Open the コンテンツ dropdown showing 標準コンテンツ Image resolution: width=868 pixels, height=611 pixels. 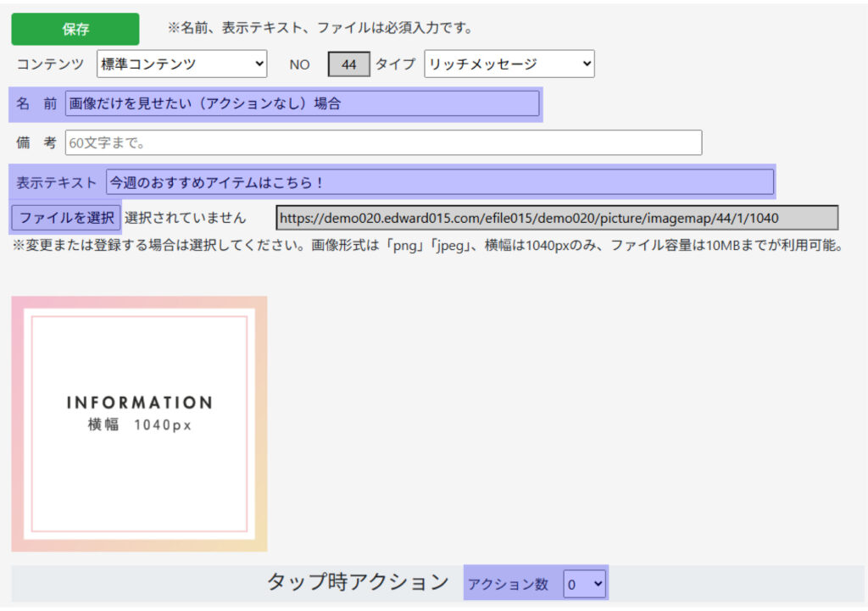coord(181,64)
